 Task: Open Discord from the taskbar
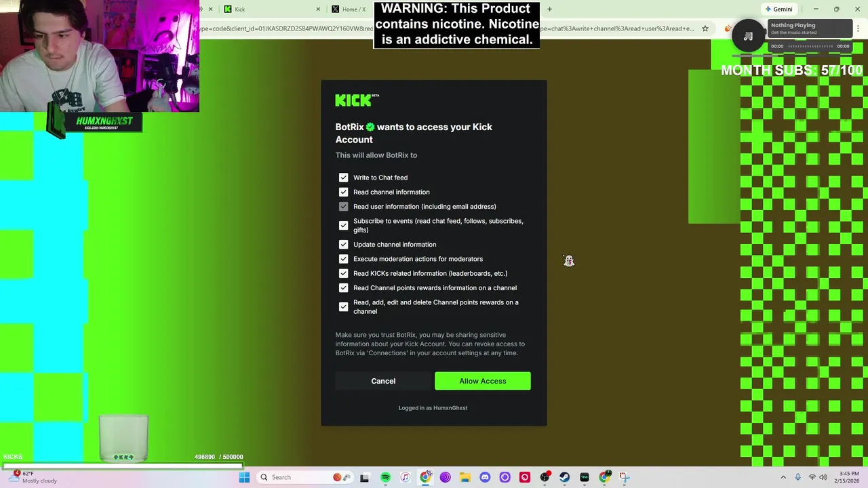(485, 477)
